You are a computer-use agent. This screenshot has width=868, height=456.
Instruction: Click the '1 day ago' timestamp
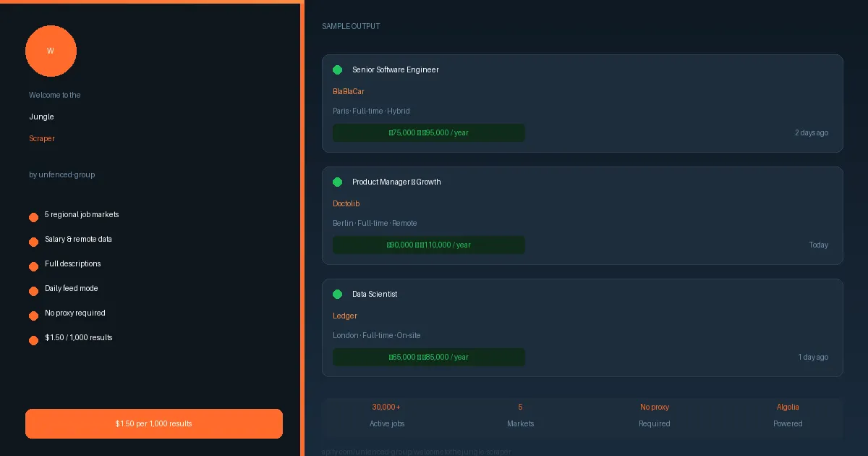(813, 357)
